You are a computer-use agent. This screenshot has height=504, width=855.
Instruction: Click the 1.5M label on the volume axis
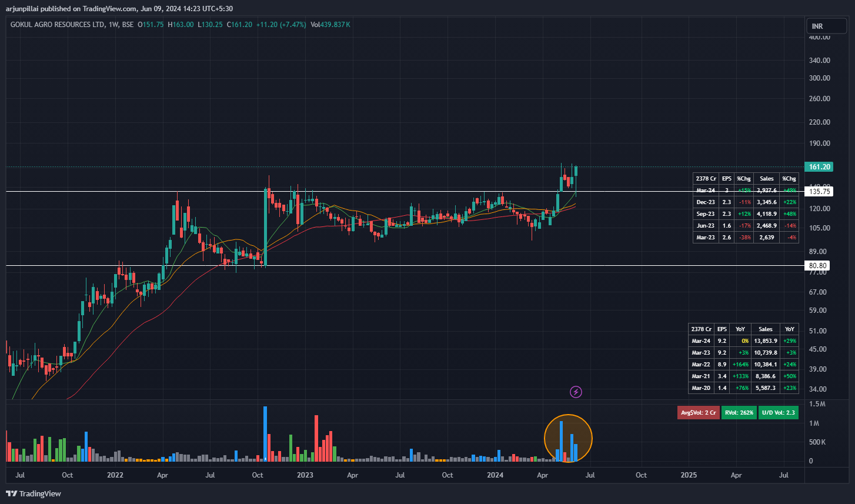tap(817, 405)
